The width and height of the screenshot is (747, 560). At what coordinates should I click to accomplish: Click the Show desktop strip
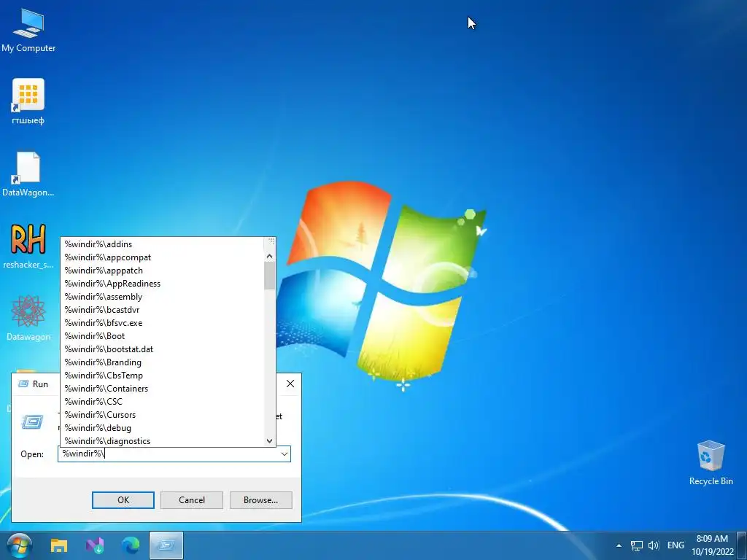[743, 545]
